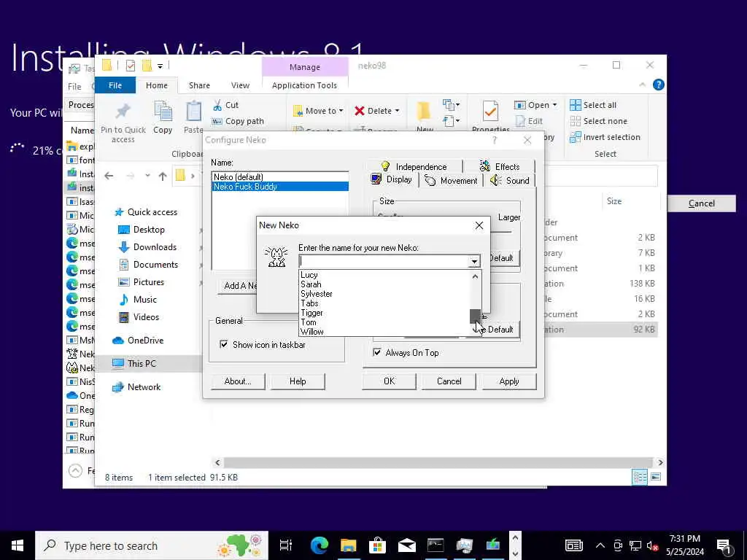Click Apply in Configure Neko dialog
This screenshot has width=747, height=560.
tap(509, 381)
